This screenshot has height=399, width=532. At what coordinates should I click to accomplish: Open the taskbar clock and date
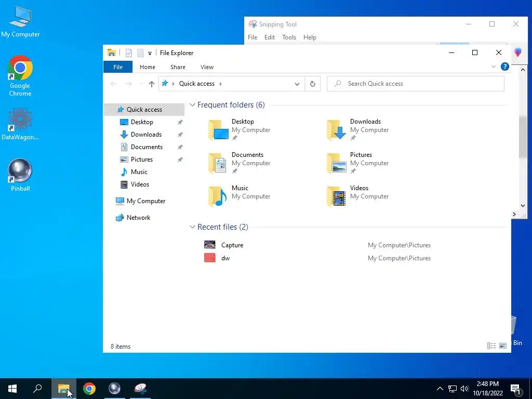coord(487,389)
